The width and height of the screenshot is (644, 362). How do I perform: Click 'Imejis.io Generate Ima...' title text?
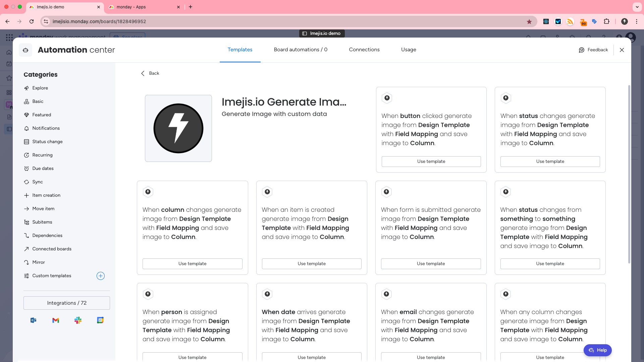(x=284, y=102)
